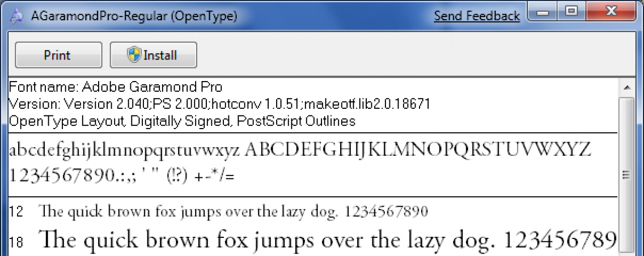Image resolution: width=644 pixels, height=256 pixels.
Task: Click 'OpenType Layout, Digitally Signed, PostScript Outlines'
Action: point(182,121)
